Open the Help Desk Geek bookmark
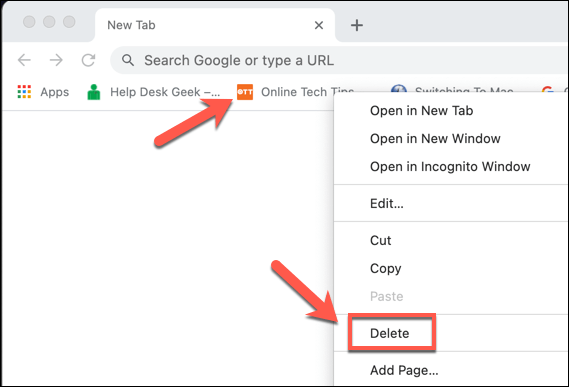 154,92
